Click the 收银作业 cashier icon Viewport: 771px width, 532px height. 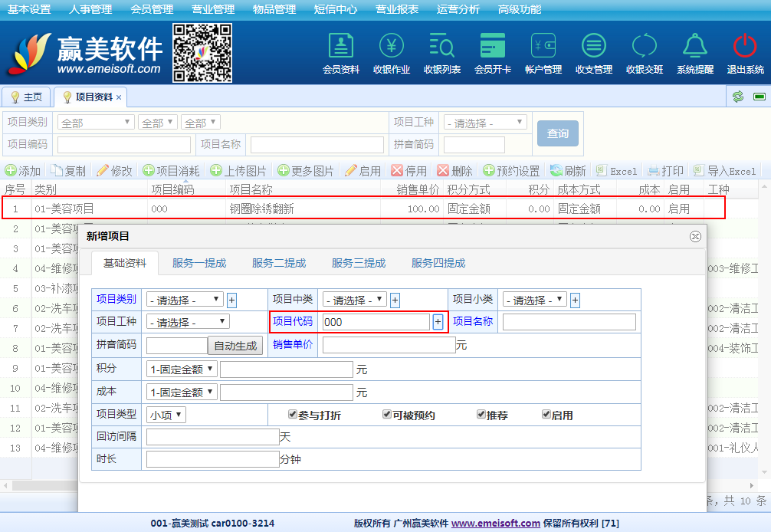coord(392,47)
